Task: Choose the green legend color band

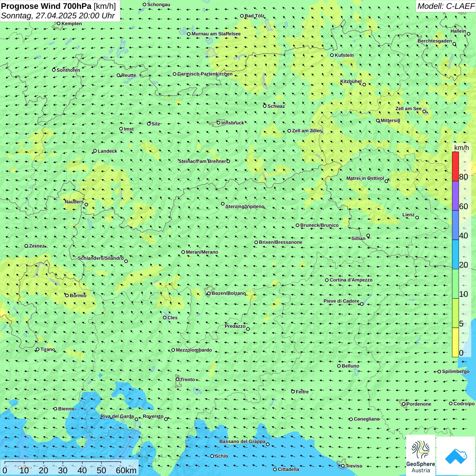Action: [455, 284]
